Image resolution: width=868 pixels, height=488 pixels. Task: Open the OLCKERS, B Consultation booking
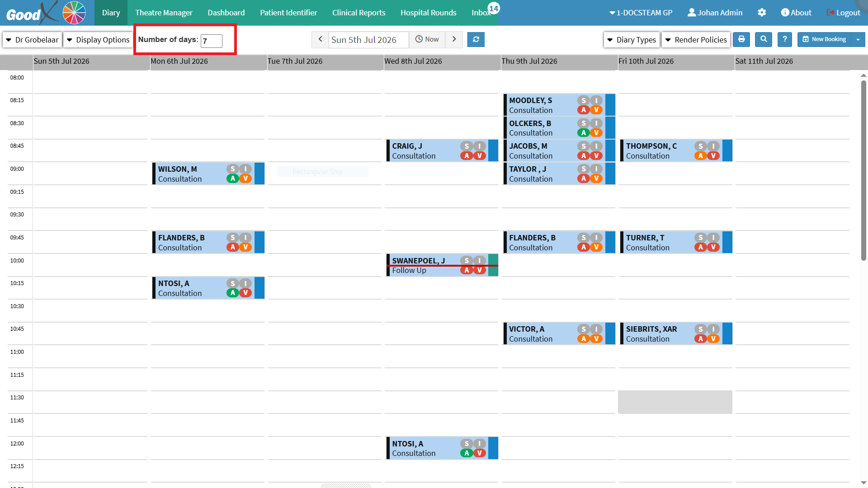click(x=559, y=128)
